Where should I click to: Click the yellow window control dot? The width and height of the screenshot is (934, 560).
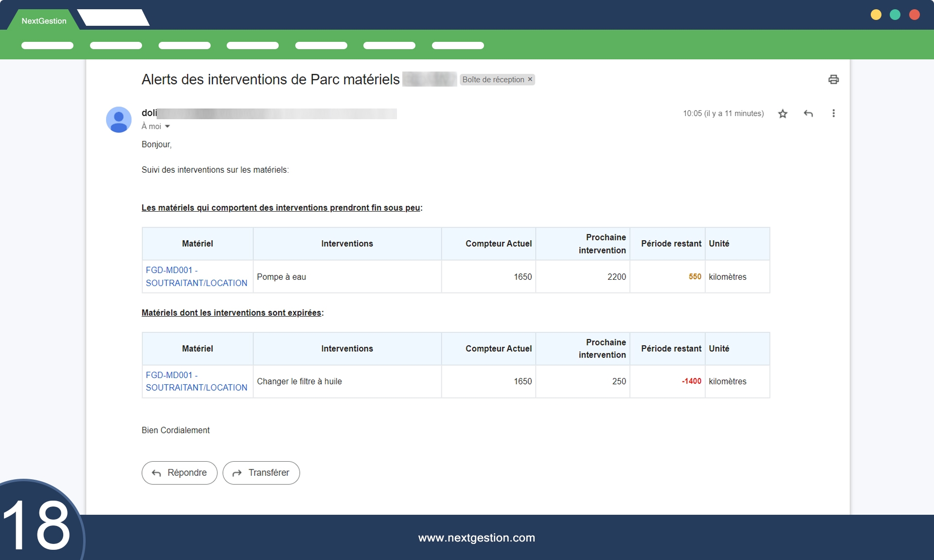click(x=876, y=15)
